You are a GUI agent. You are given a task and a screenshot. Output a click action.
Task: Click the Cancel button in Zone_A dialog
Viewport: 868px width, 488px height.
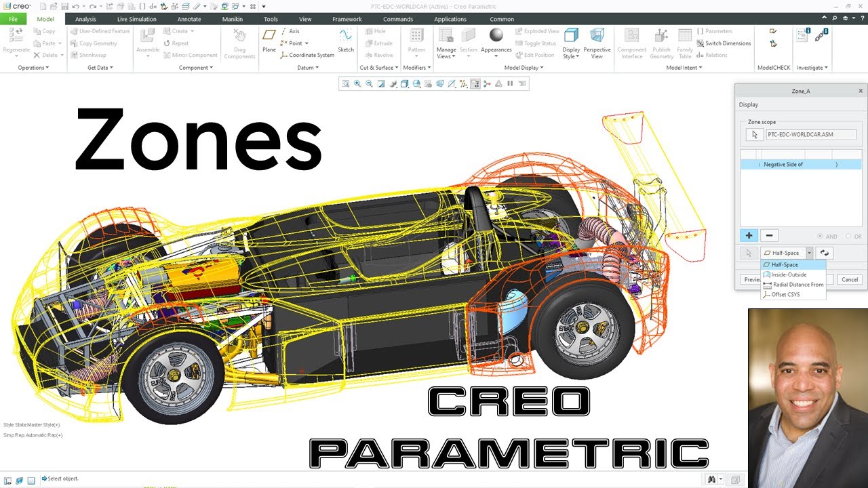tap(850, 279)
